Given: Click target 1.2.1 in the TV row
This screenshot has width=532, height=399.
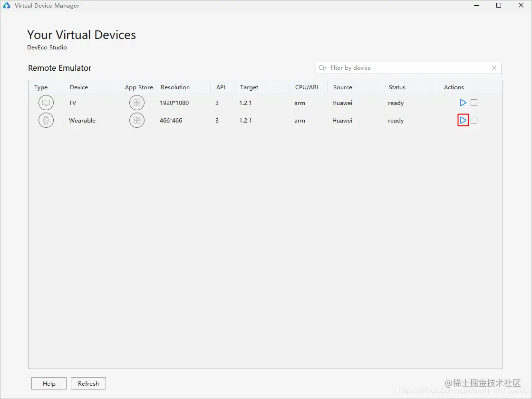Looking at the screenshot, I should (245, 103).
